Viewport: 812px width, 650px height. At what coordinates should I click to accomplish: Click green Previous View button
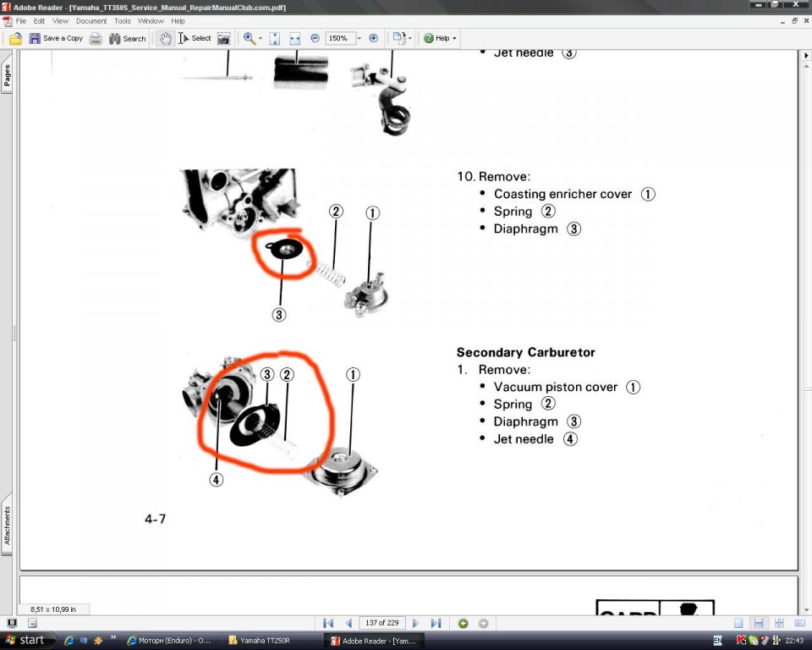[463, 623]
